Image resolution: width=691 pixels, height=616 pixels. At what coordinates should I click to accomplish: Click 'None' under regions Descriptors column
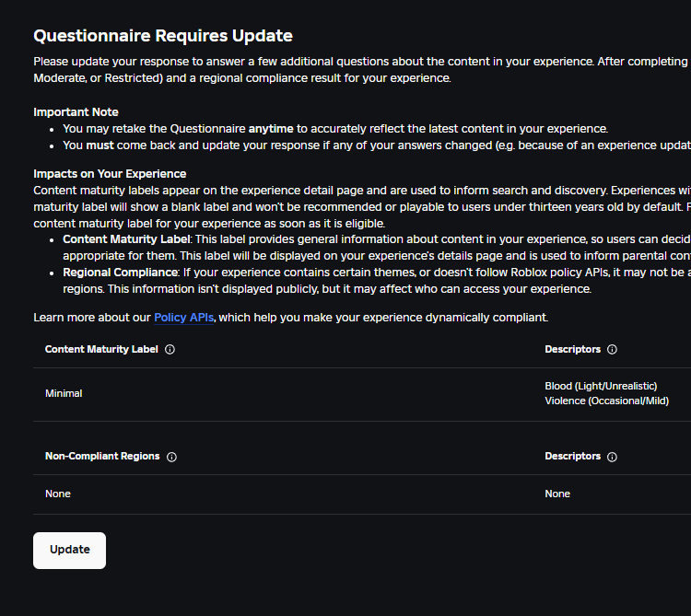click(x=557, y=494)
